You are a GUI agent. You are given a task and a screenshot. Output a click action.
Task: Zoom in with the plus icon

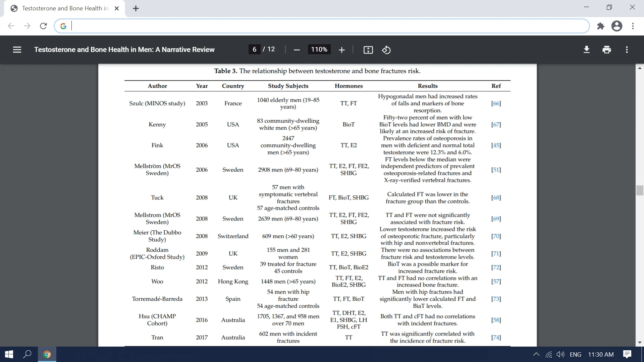point(341,50)
